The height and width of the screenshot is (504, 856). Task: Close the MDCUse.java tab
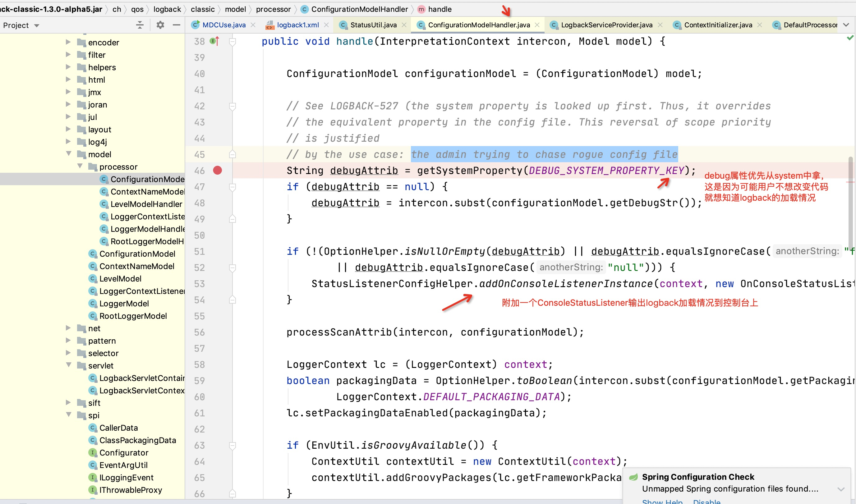click(253, 25)
